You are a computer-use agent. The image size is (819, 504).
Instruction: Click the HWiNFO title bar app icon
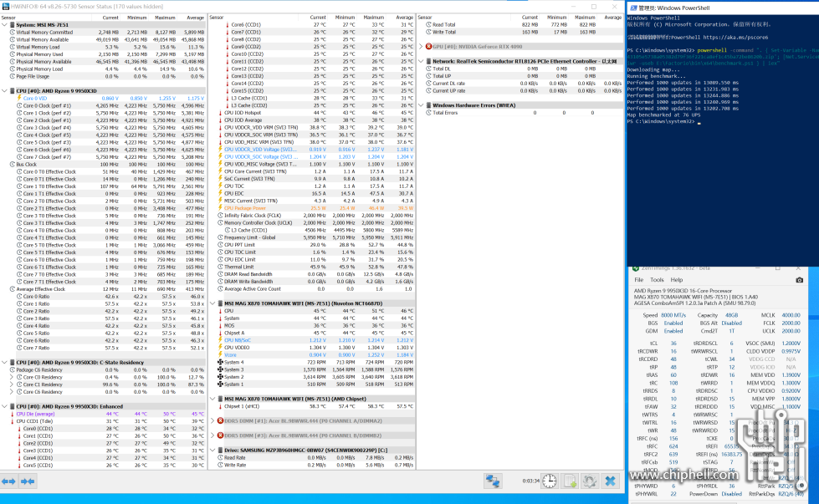(x=5, y=6)
